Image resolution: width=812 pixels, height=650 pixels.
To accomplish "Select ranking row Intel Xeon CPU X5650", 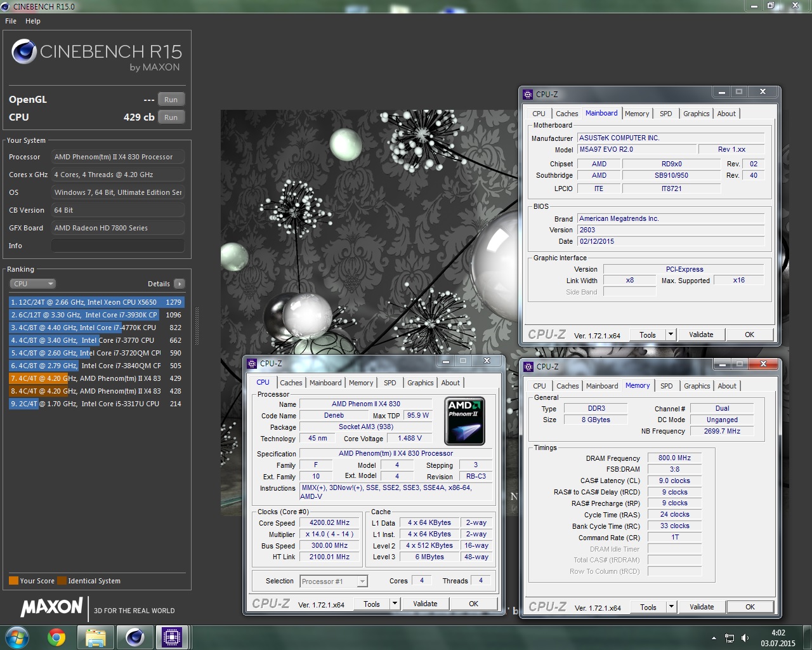I will point(96,302).
